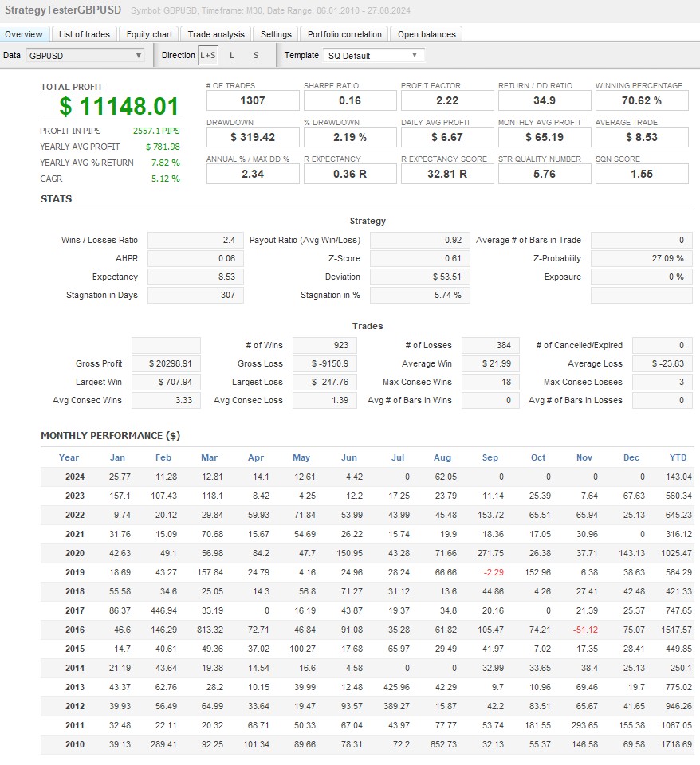Click the Largest Win field $ 707.94
The height and width of the screenshot is (765, 700).
point(166,382)
